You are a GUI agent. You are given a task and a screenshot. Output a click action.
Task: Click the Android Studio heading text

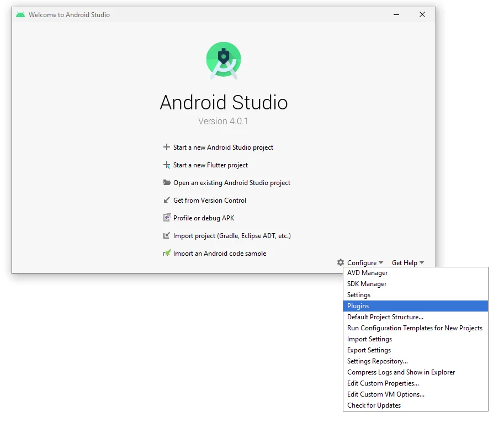click(x=224, y=102)
